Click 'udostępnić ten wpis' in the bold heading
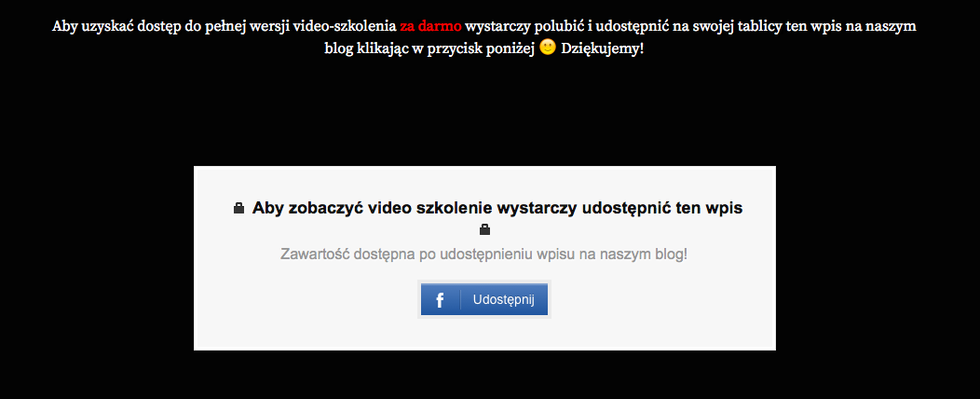This screenshot has width=980, height=399. (x=661, y=208)
